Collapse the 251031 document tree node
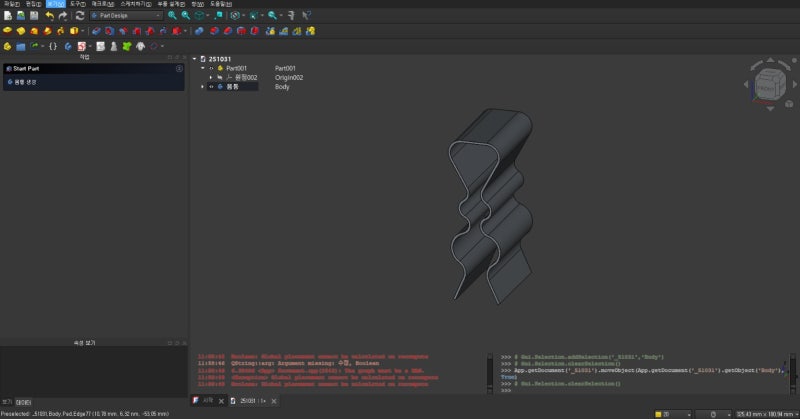 (x=194, y=59)
